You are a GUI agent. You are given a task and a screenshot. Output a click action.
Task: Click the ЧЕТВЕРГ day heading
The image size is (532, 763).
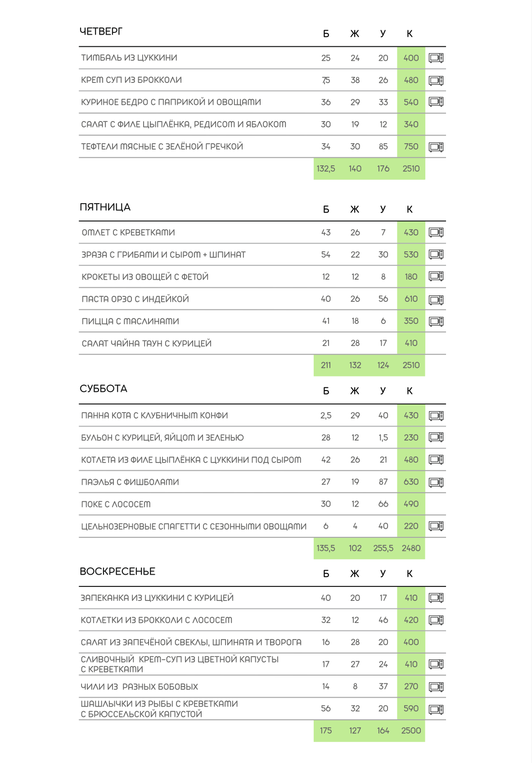[x=101, y=32]
